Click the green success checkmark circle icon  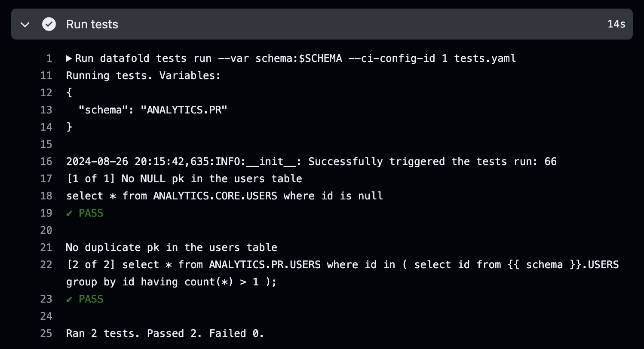[49, 24]
